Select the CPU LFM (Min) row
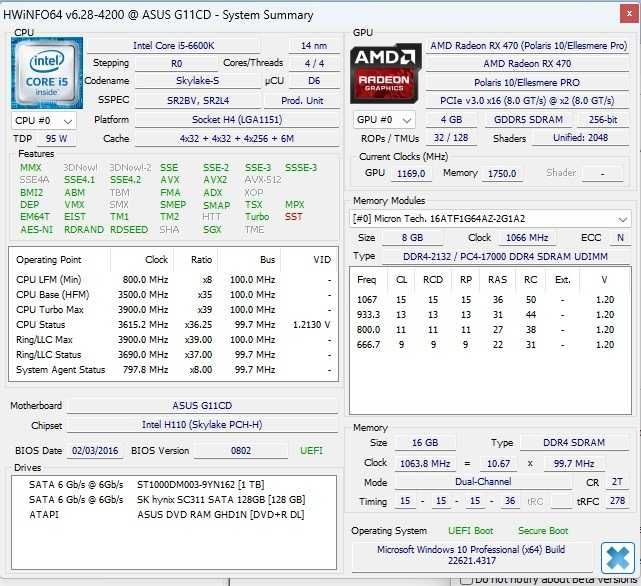The height and width of the screenshot is (586, 641). pyautogui.click(x=173, y=280)
